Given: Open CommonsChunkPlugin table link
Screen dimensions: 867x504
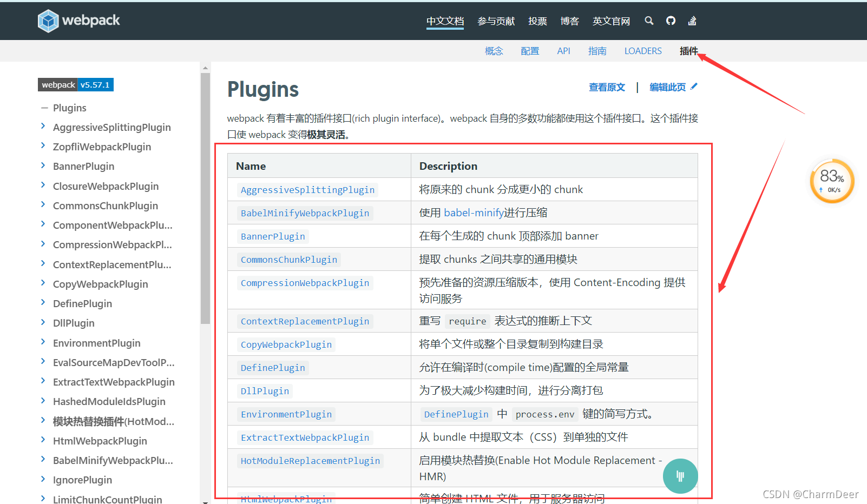Looking at the screenshot, I should (289, 260).
